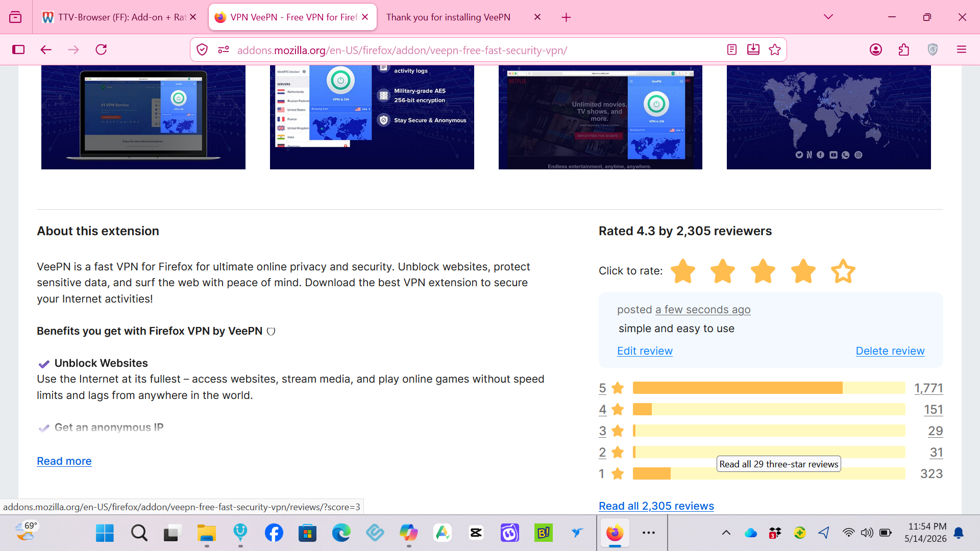The image size is (980, 551).
Task: Click Delete review link
Action: pyautogui.click(x=890, y=351)
